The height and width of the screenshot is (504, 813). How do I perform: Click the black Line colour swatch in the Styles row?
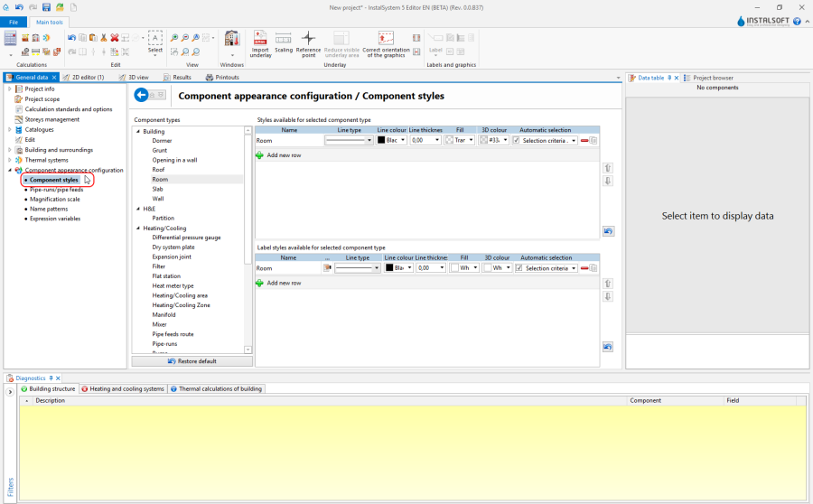pyautogui.click(x=382, y=141)
